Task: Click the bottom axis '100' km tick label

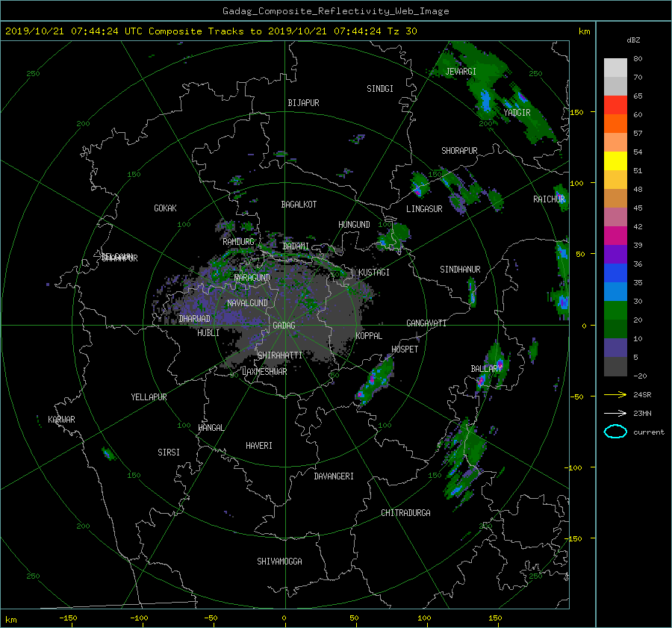Action: 424,618
